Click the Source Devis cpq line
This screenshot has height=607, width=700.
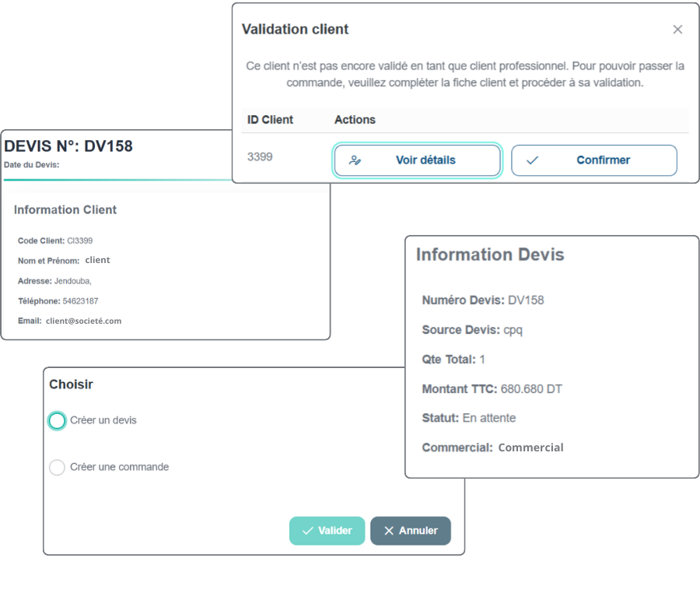coord(472,330)
